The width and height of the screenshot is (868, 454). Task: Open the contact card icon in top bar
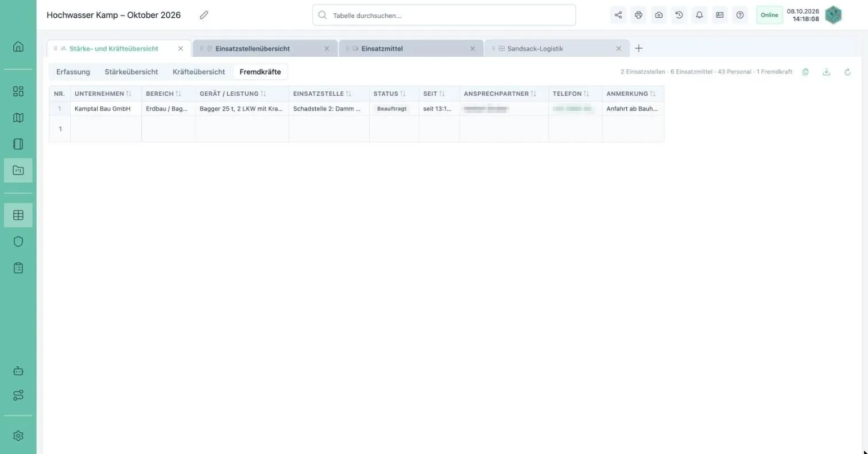pos(720,15)
